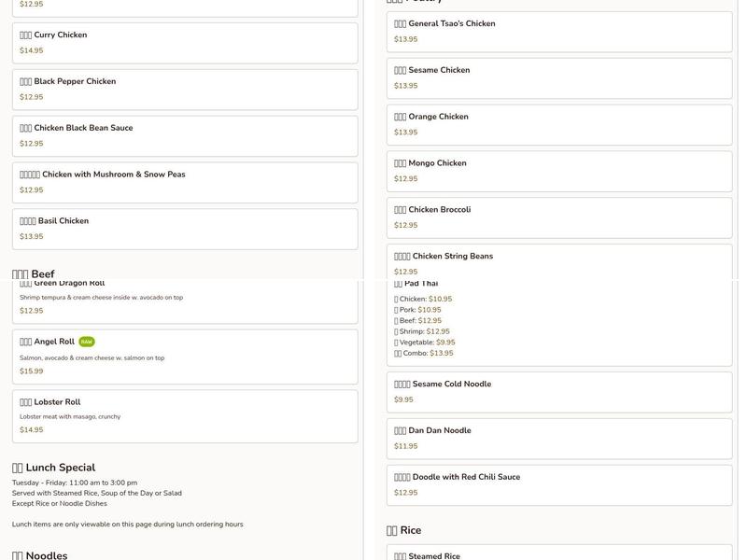
Task: Select the Lobster Roll card
Action: click(x=185, y=416)
